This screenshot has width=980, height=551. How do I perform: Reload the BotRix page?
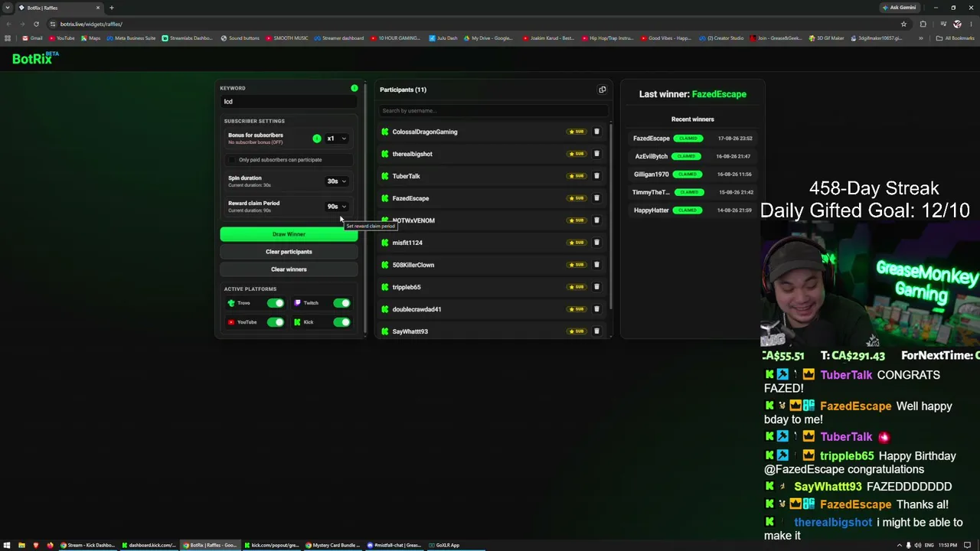[36, 24]
